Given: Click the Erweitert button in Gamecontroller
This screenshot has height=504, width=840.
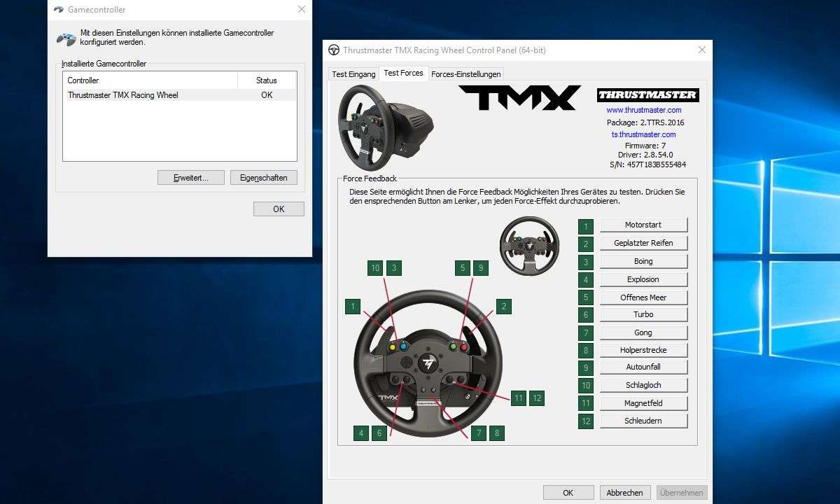Looking at the screenshot, I should click(191, 178).
